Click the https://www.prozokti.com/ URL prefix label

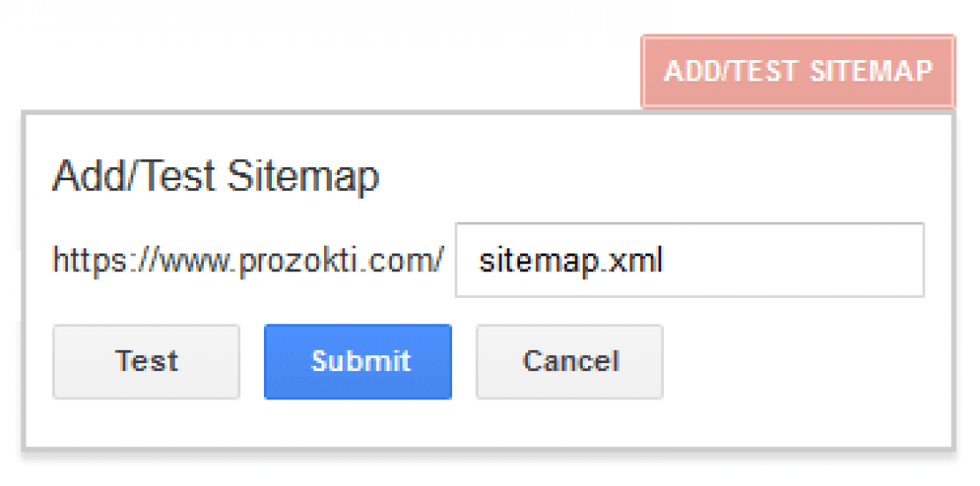point(247,261)
